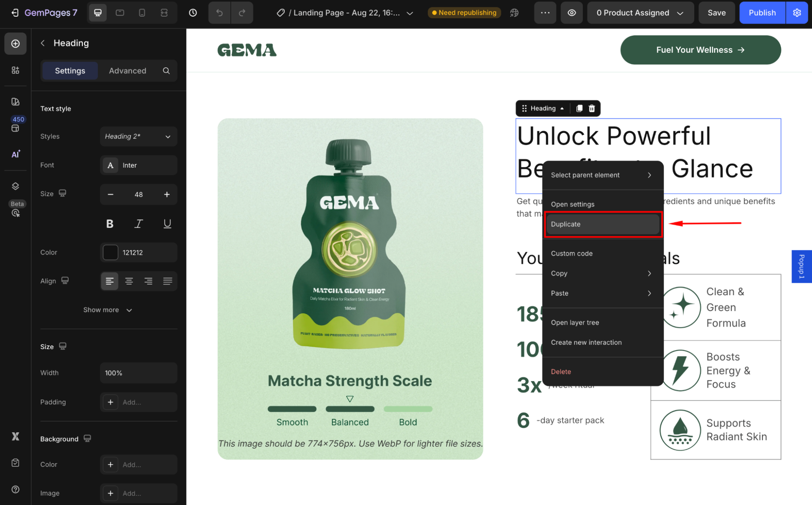Image resolution: width=812 pixels, height=505 pixels.
Task: Click the version history clock icon
Action: [x=193, y=13]
